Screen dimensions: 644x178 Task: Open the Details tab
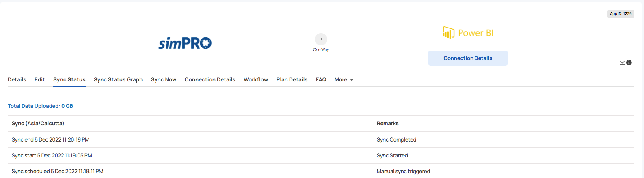coord(17,79)
